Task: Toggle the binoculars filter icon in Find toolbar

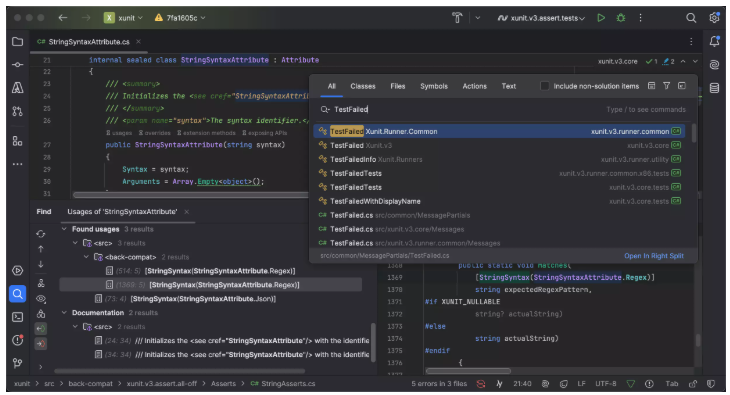Action: [x=41, y=313]
